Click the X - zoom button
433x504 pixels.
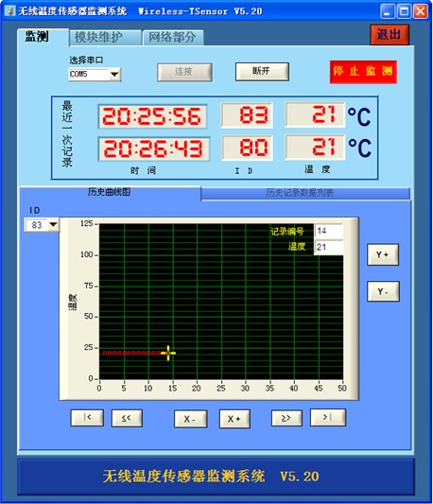click(x=190, y=419)
